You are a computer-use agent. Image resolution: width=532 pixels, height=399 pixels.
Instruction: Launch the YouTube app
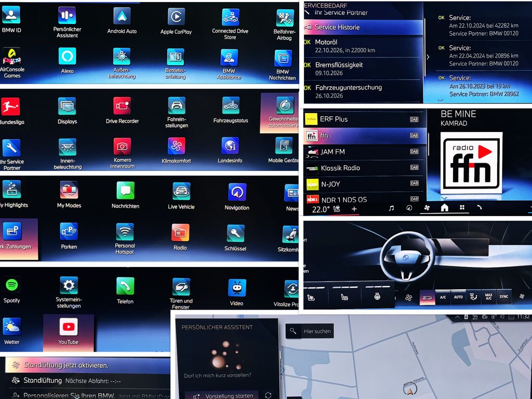coord(69,332)
